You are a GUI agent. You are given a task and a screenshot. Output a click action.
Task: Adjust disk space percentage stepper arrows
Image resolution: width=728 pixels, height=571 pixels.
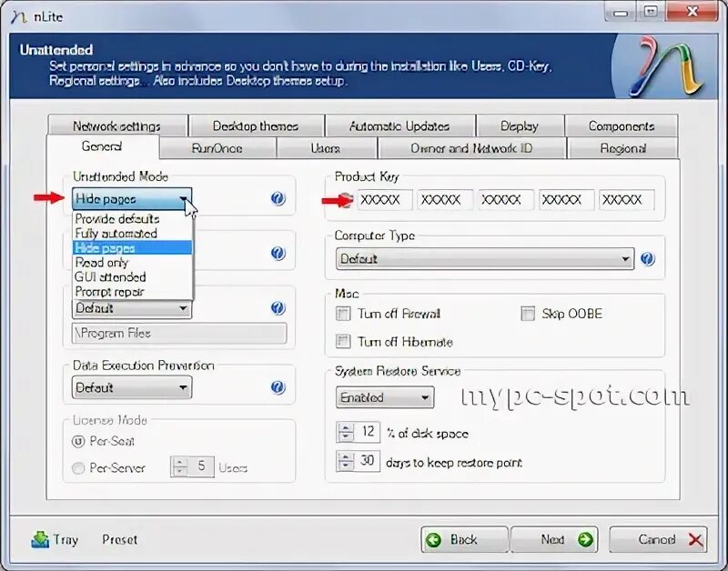pyautogui.click(x=346, y=432)
